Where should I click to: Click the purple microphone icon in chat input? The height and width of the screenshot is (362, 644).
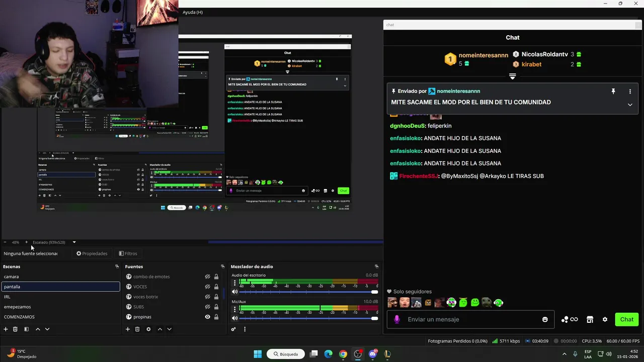point(397,319)
